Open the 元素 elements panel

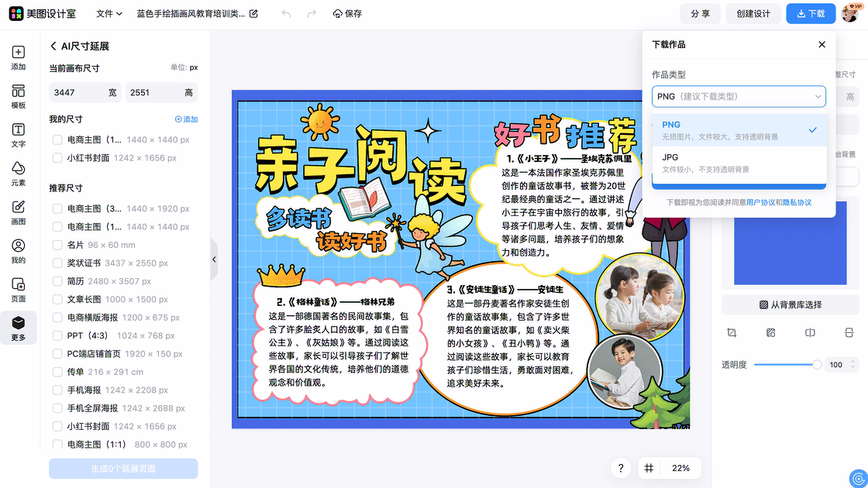coord(19,174)
